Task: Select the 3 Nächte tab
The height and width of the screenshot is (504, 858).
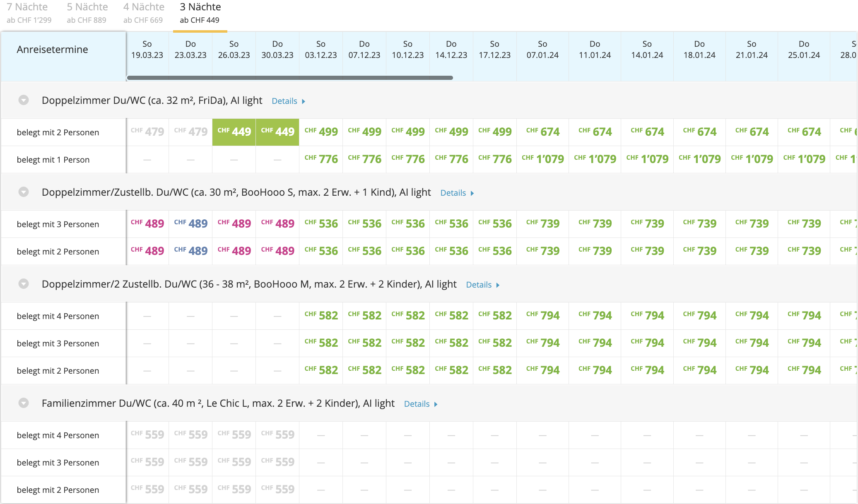Action: point(200,13)
